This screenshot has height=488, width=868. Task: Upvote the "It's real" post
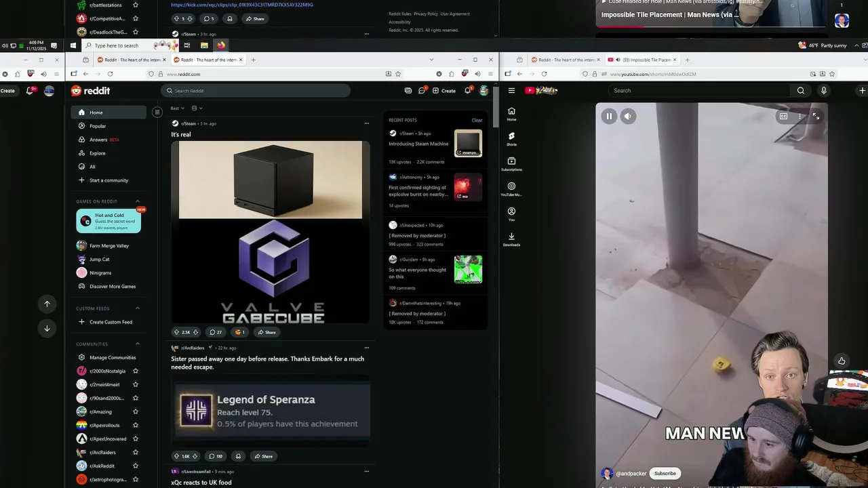(176, 332)
